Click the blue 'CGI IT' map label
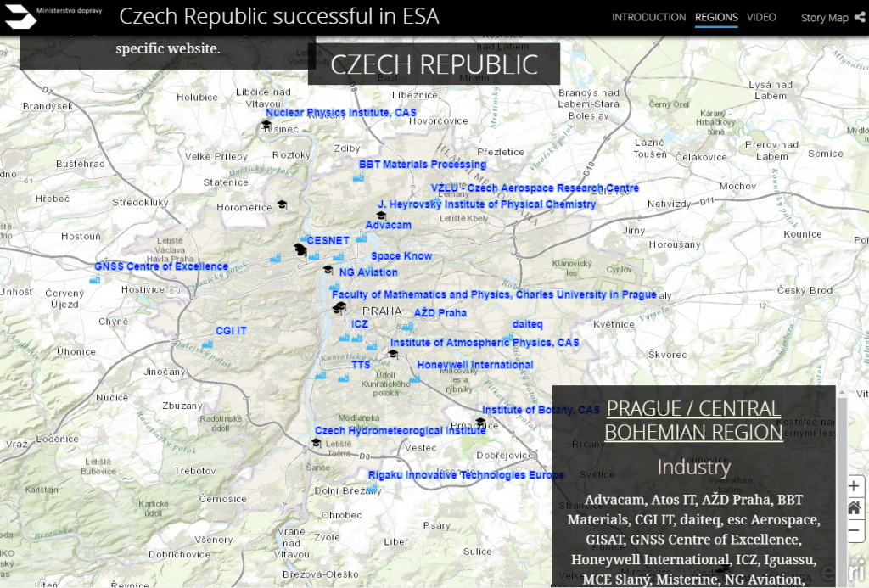 click(x=231, y=330)
